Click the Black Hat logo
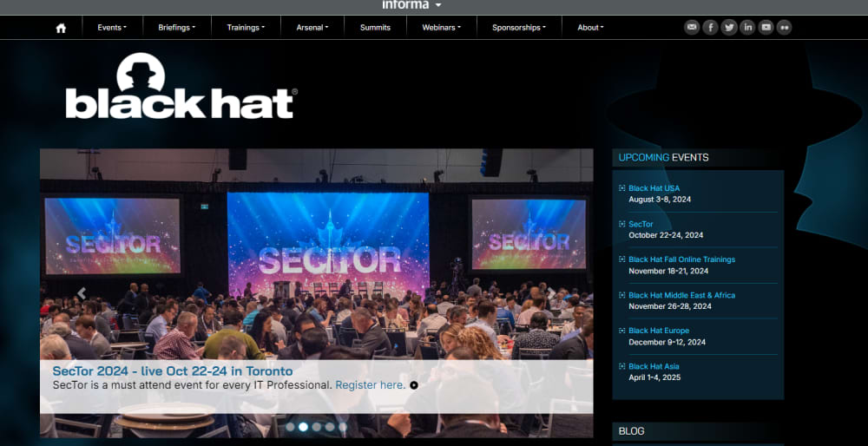Image resolution: width=868 pixels, height=446 pixels. 181,86
